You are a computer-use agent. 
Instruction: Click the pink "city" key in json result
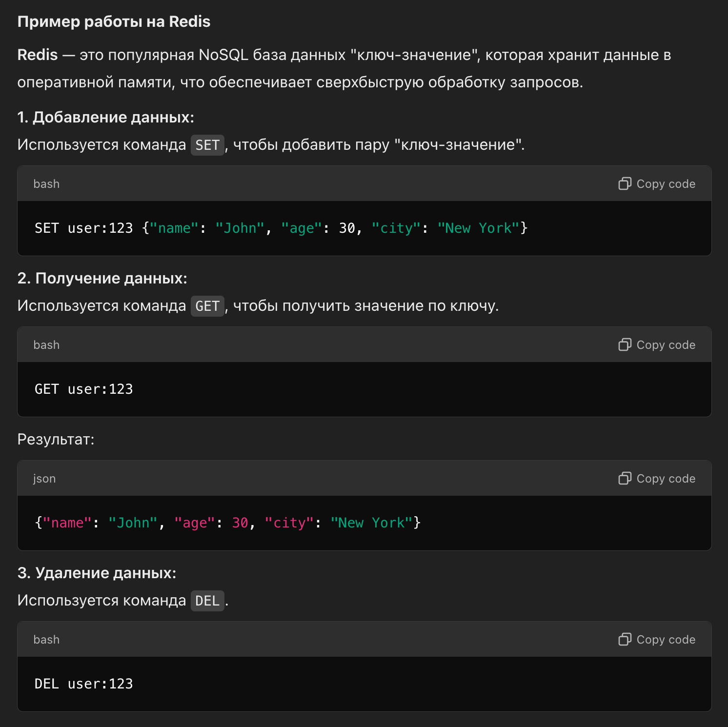[x=289, y=523]
